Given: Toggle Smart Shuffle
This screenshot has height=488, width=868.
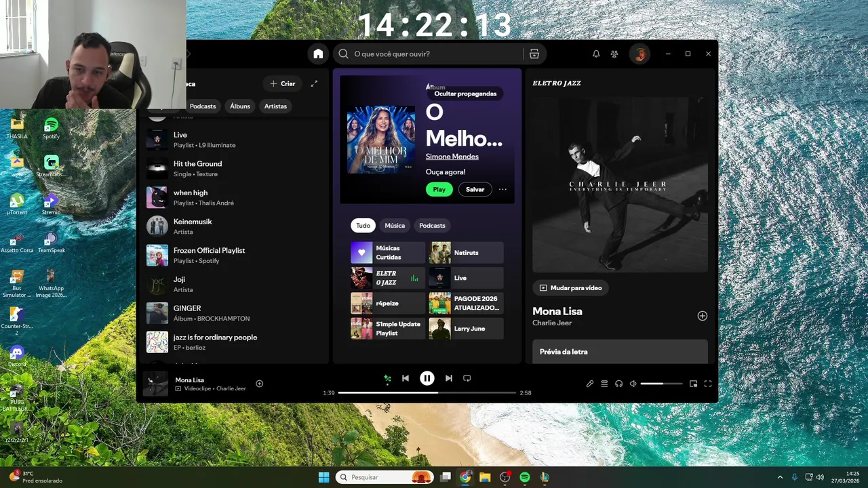Looking at the screenshot, I should pyautogui.click(x=387, y=378).
